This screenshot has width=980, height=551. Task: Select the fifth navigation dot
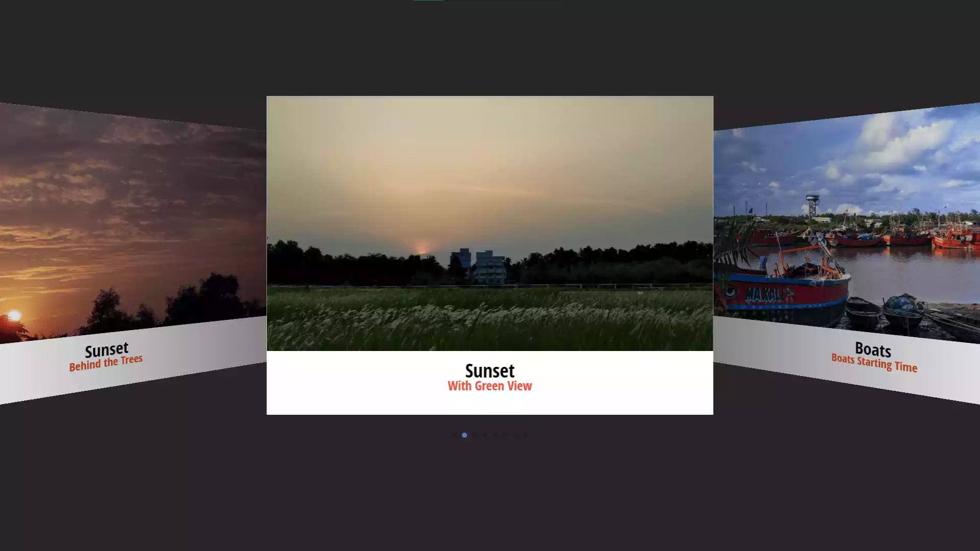[495, 435]
